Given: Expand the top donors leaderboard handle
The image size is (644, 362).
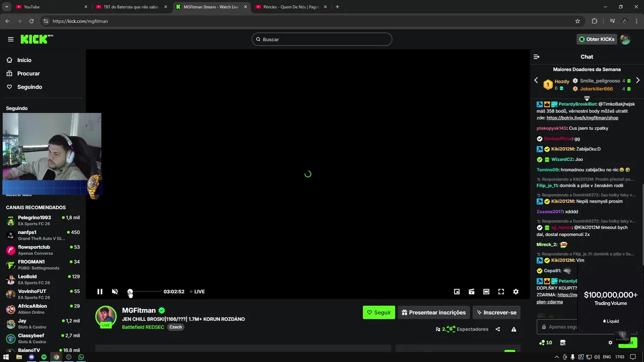Looking at the screenshot, I should pyautogui.click(x=587, y=98).
